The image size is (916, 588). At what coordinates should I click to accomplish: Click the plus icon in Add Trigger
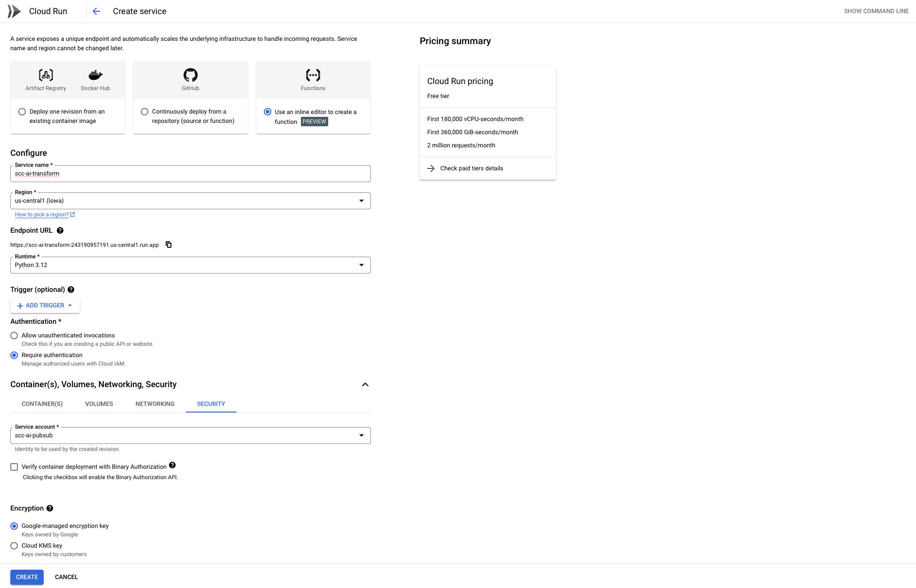tap(20, 305)
